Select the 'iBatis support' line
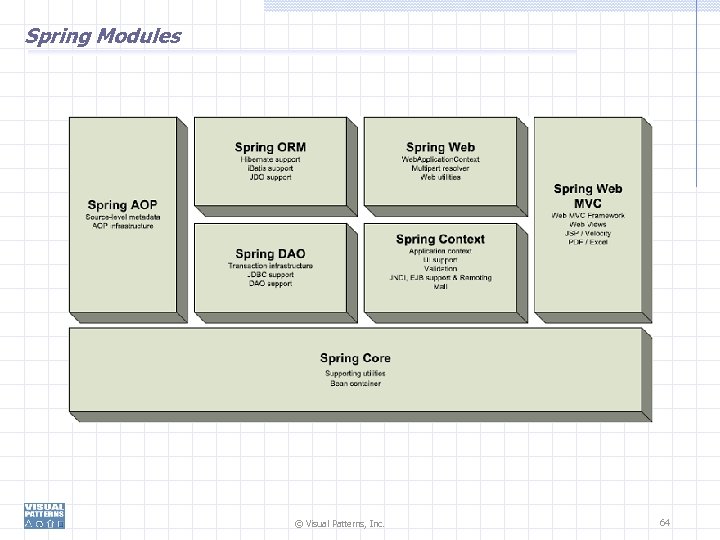The image size is (720, 540). 270,169
